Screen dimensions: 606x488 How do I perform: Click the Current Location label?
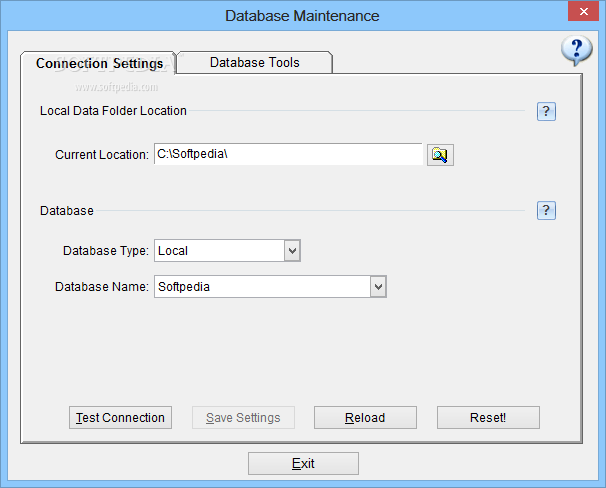pos(102,155)
